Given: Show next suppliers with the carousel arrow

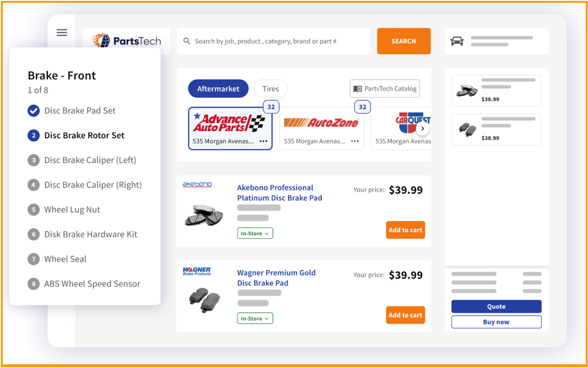Looking at the screenshot, I should tap(423, 129).
